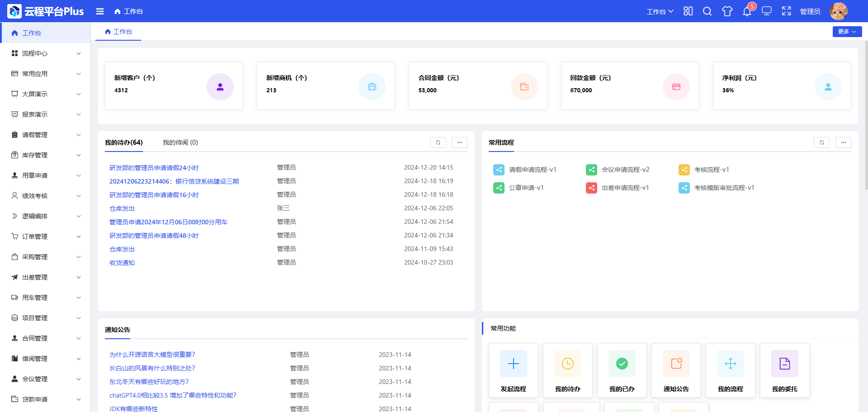Open 管理员申请2024年12月06日 用车 task

click(168, 222)
